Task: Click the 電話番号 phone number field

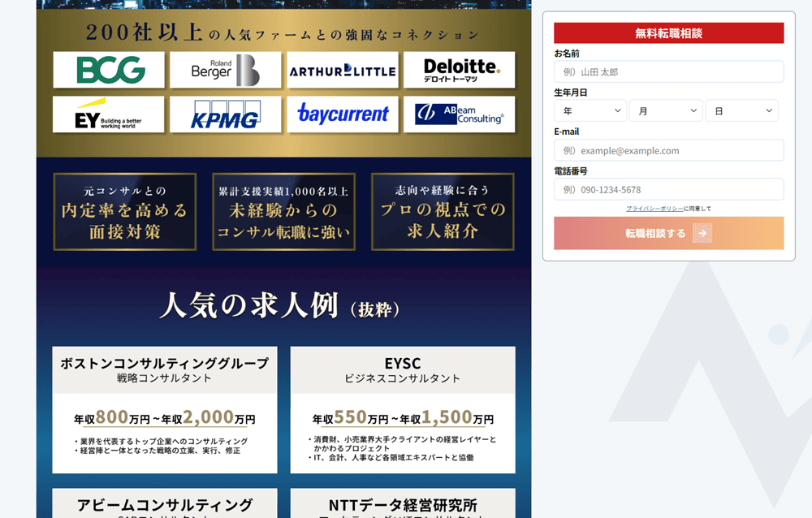Action: (x=668, y=189)
